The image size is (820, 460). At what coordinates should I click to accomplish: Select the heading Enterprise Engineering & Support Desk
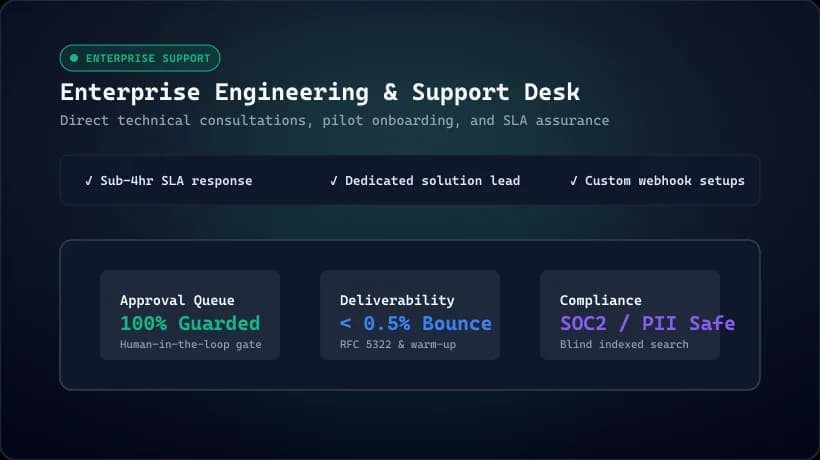320,93
